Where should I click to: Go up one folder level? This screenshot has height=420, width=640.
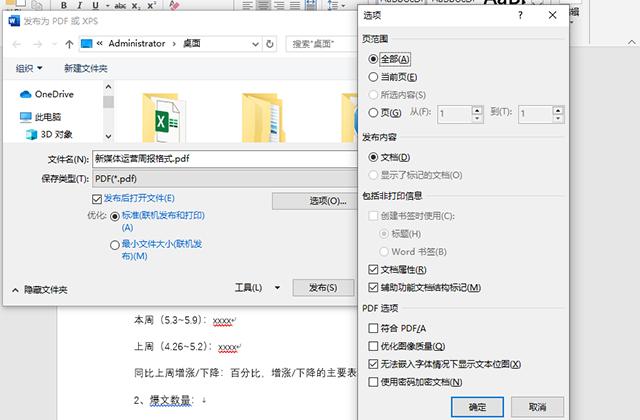pyautogui.click(x=69, y=44)
